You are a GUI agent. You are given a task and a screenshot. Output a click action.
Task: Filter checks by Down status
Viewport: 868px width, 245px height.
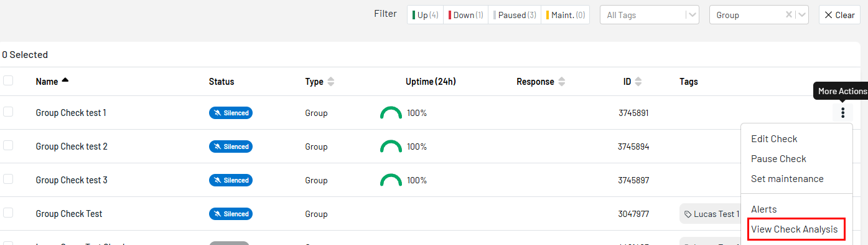point(465,15)
